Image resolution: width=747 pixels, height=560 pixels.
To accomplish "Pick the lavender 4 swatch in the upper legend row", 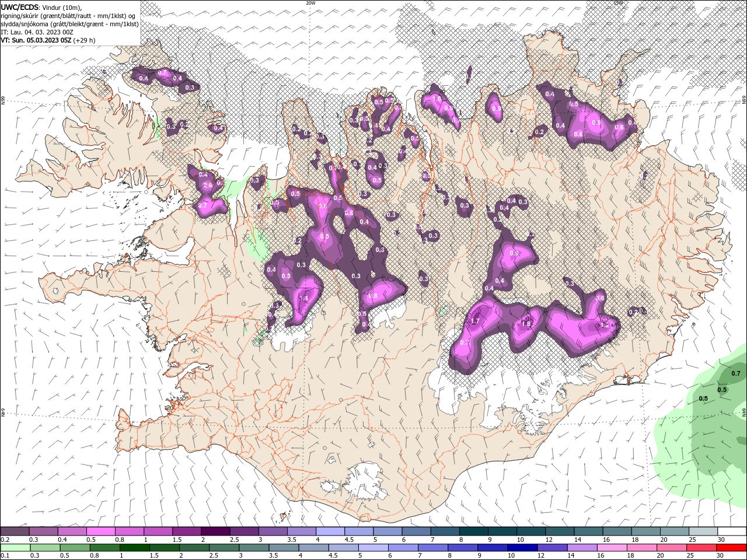I will point(330,531).
